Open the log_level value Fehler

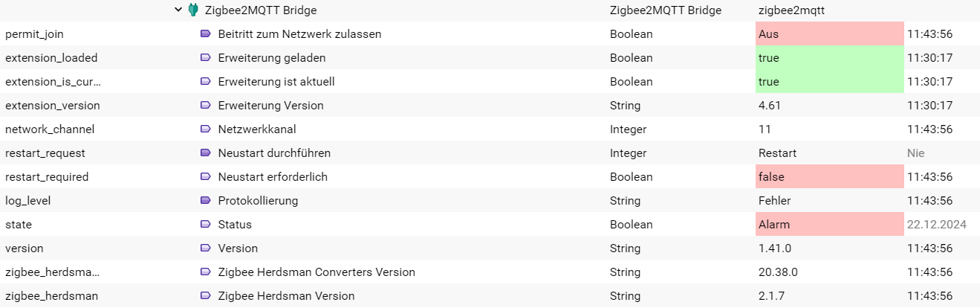[x=774, y=201]
